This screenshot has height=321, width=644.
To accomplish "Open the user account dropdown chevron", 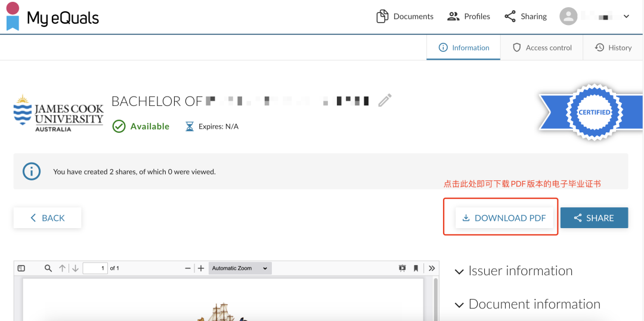I will (x=626, y=17).
